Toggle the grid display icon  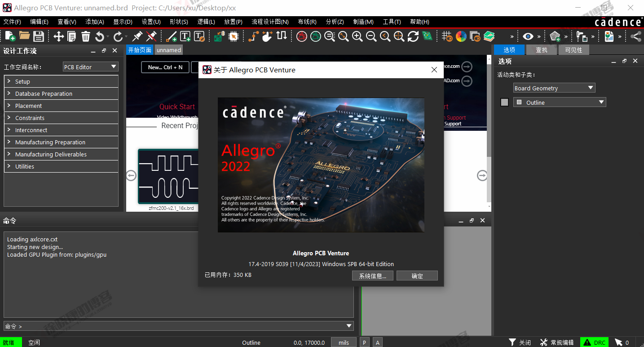click(x=447, y=36)
